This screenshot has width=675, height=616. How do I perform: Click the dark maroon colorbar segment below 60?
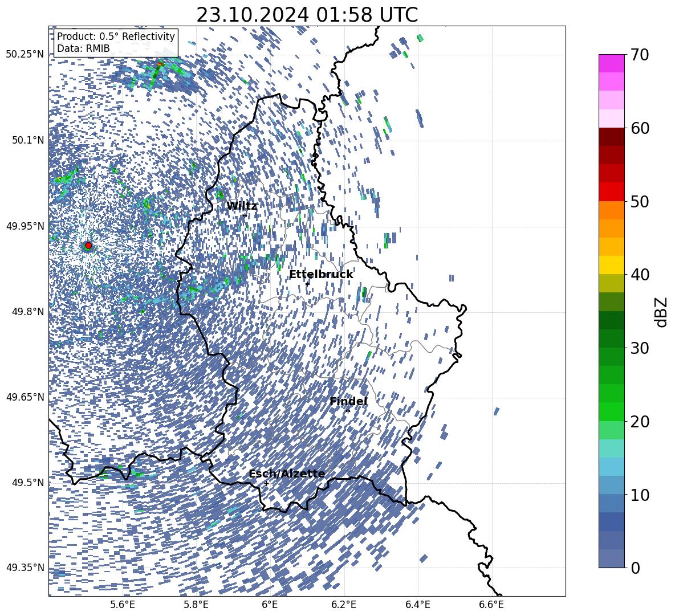(x=611, y=137)
